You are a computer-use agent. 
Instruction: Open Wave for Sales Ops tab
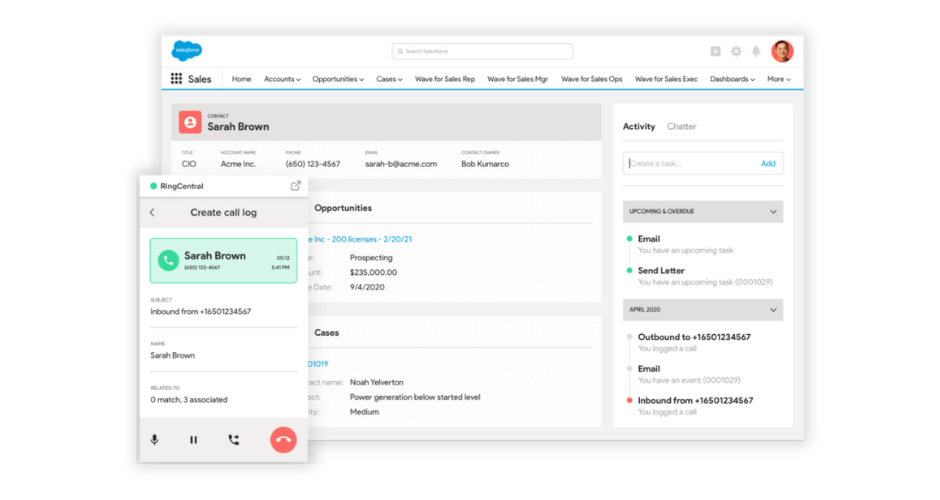tap(592, 79)
